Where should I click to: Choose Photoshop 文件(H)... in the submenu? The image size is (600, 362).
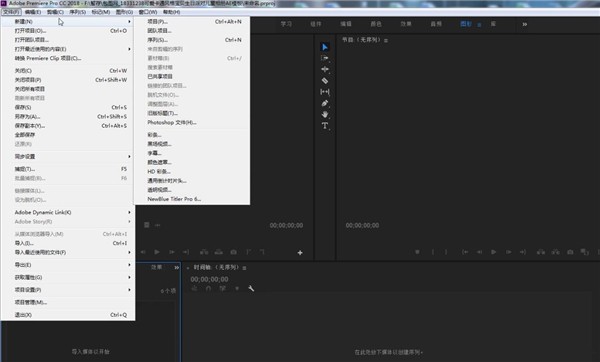[192, 122]
